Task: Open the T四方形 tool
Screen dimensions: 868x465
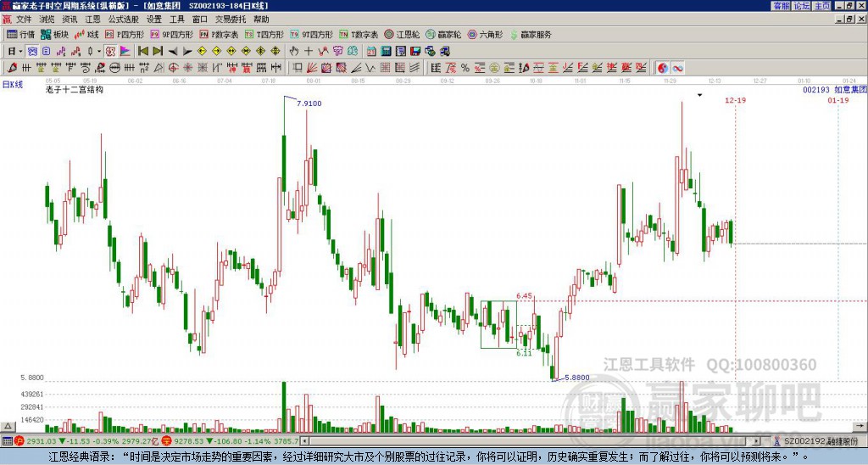Action: coord(264,34)
